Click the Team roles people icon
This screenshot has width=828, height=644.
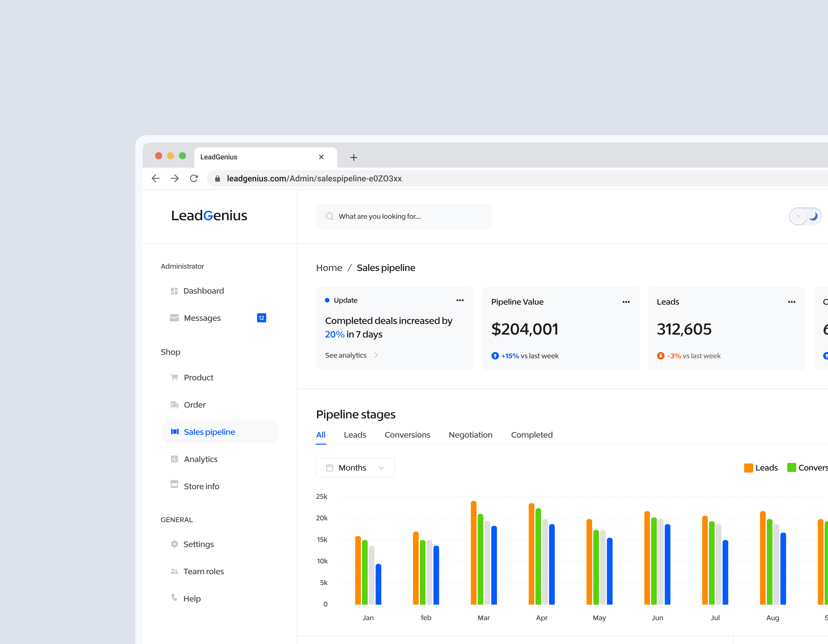coord(174,571)
